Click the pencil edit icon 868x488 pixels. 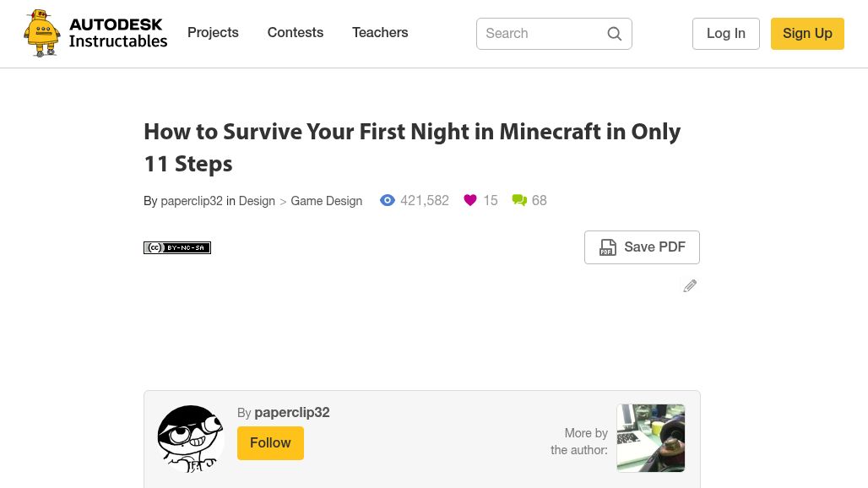(x=690, y=286)
